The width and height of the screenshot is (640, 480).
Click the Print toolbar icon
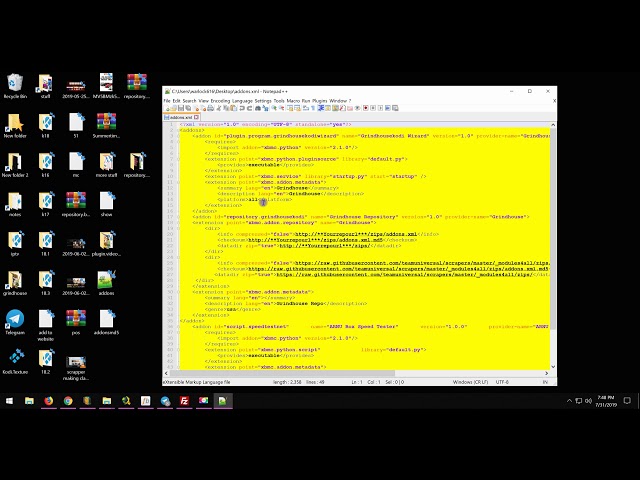(211, 108)
